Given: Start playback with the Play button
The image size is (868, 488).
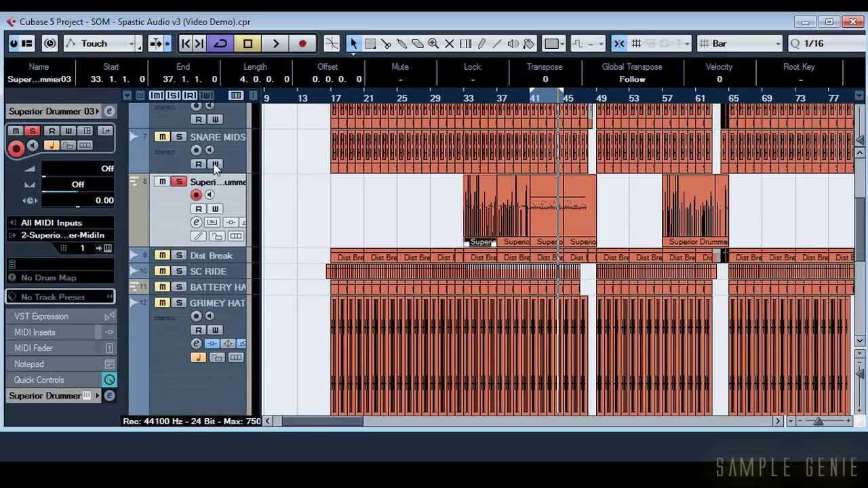Looking at the screenshot, I should (275, 43).
